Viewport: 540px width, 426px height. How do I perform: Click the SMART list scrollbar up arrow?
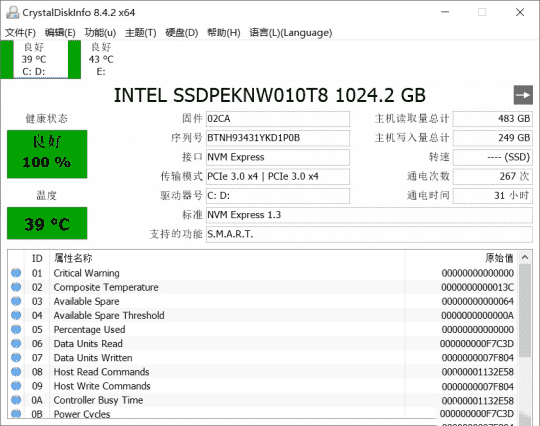525,257
